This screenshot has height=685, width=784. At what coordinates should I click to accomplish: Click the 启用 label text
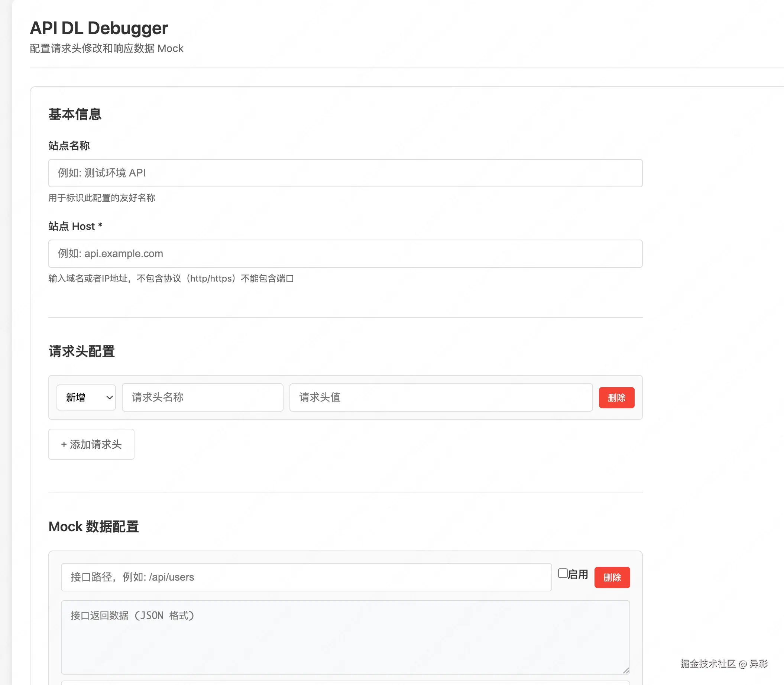click(x=578, y=574)
